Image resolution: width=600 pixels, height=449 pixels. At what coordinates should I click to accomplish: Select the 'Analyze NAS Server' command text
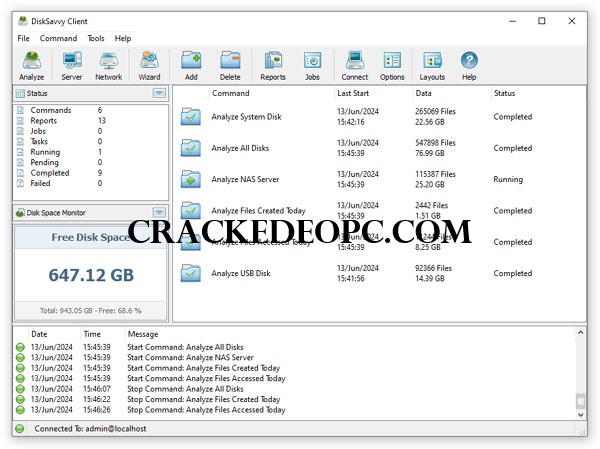245,179
